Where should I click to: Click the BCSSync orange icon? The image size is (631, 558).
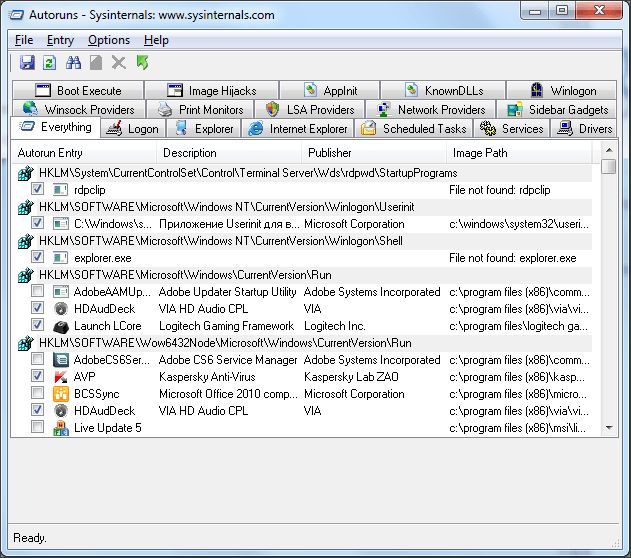coord(61,394)
